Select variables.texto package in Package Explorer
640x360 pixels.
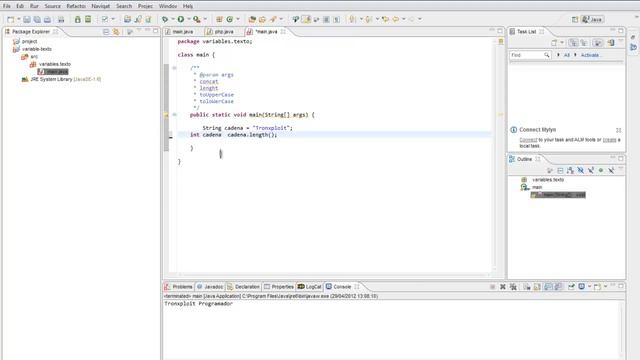(x=55, y=64)
